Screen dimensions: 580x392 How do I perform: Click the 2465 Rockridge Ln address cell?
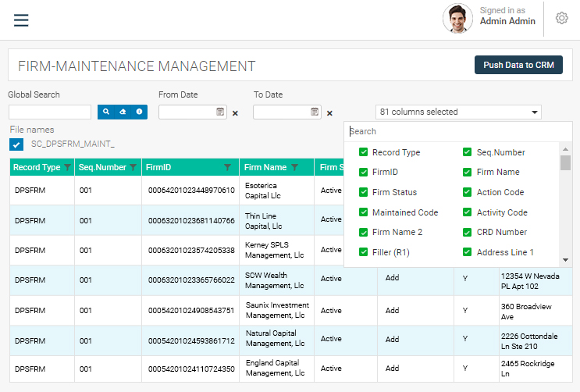tap(536, 369)
